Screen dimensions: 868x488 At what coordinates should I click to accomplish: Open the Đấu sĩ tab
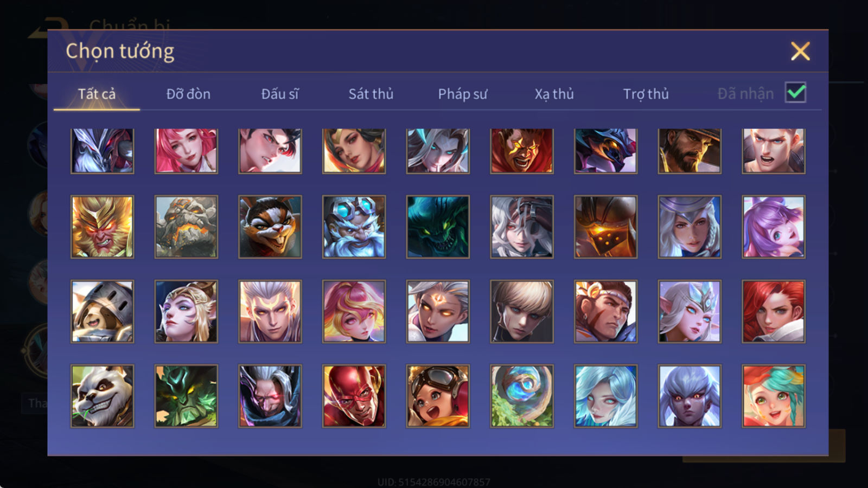pos(280,94)
